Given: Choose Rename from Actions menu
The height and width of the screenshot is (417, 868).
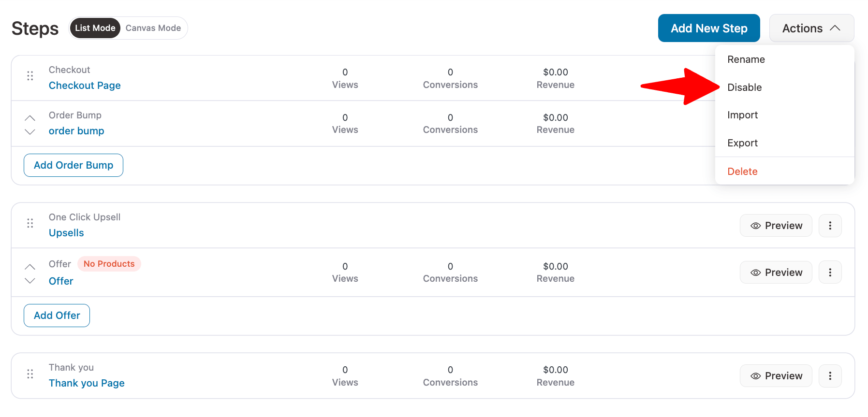Looking at the screenshot, I should click(746, 59).
